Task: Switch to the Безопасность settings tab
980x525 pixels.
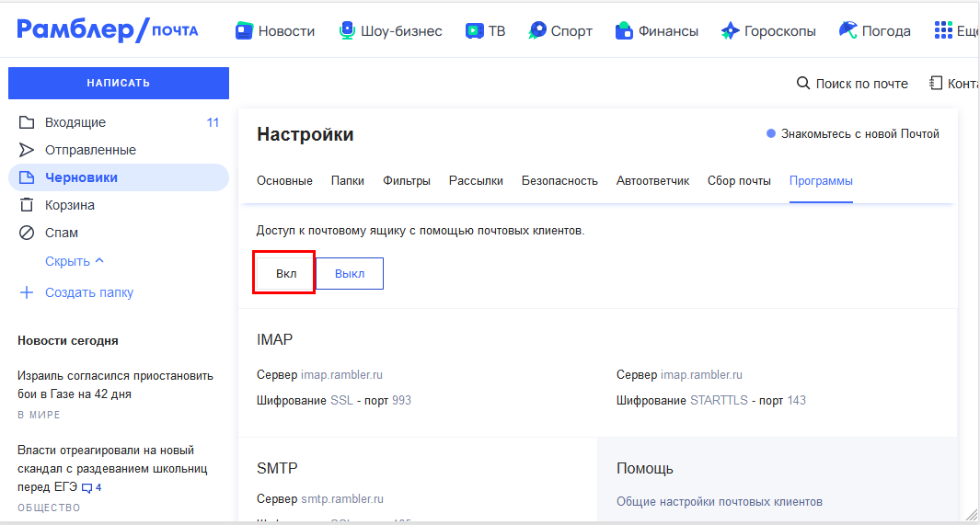Action: point(559,181)
